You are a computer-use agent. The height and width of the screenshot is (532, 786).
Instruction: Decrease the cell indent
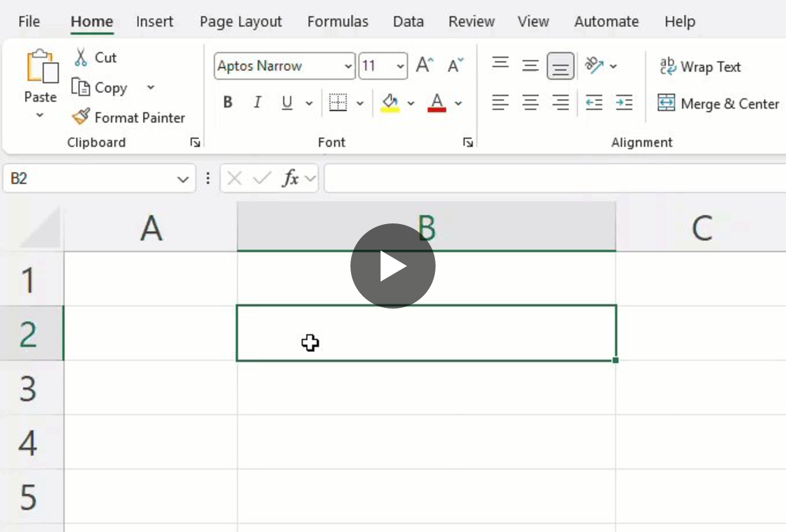594,102
